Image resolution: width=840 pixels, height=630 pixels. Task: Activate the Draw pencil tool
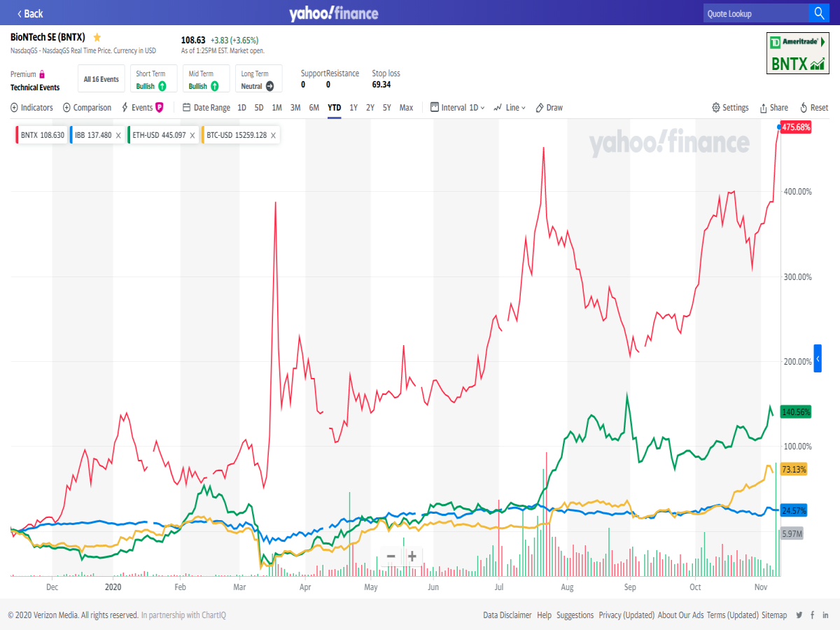tap(549, 108)
